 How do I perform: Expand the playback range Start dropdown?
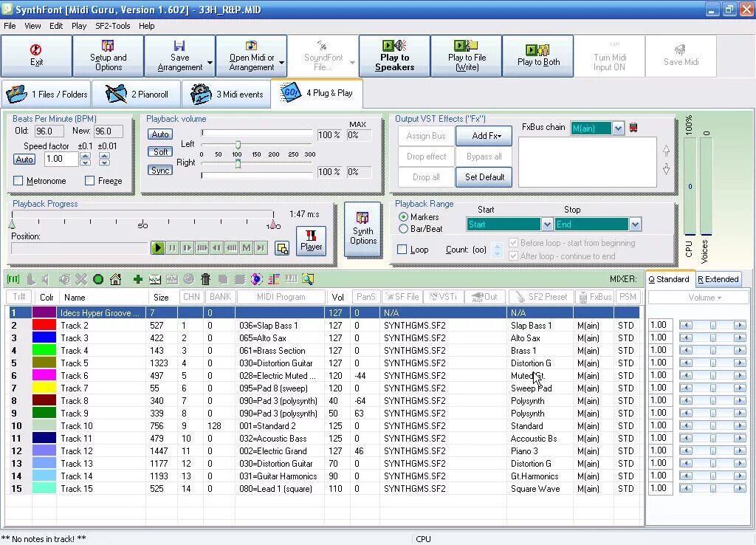pos(547,224)
